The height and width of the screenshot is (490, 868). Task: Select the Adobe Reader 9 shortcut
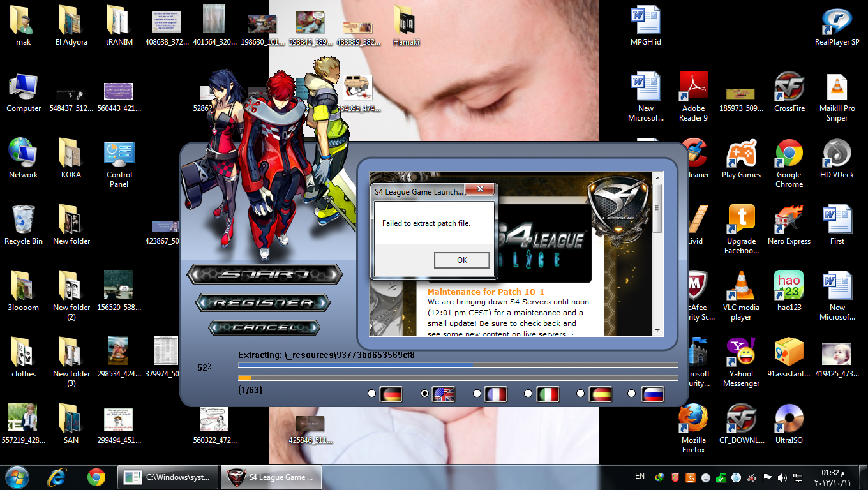pos(693,98)
